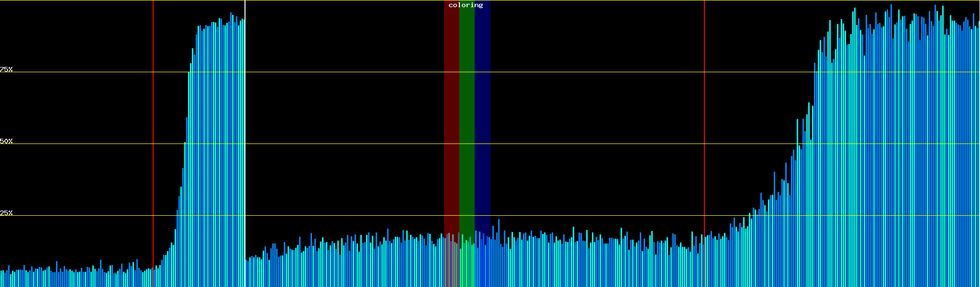Click the 75% axis label
This screenshot has height=287, width=980.
(6, 69)
